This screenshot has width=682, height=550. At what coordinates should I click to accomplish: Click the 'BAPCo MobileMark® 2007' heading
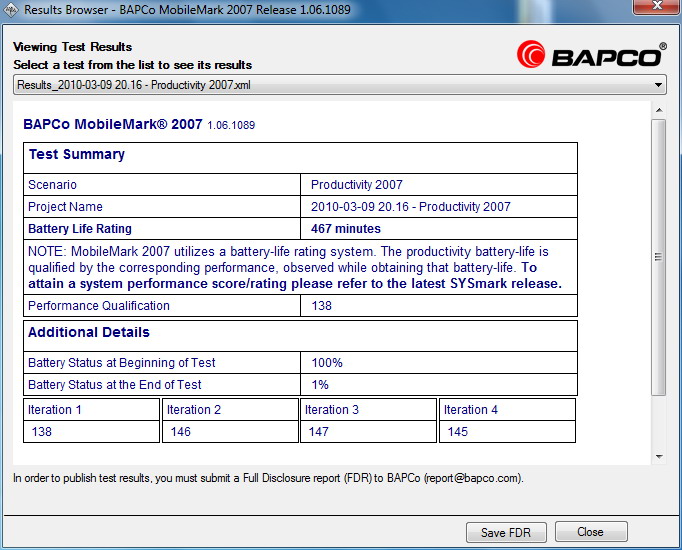[113, 124]
